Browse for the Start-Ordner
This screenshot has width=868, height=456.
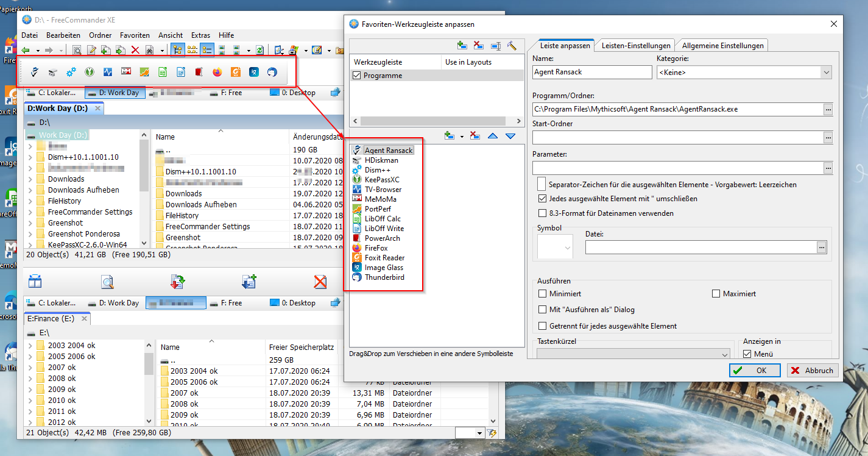pos(827,137)
